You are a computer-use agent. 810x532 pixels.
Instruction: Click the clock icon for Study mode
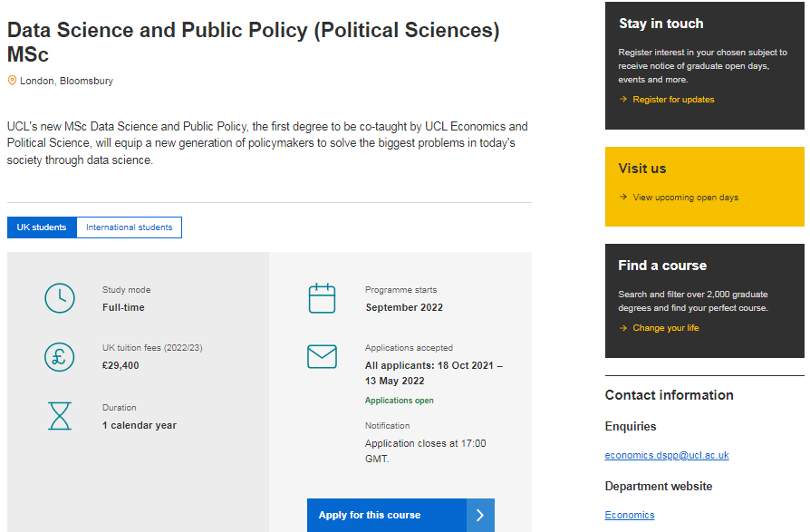[x=60, y=298]
